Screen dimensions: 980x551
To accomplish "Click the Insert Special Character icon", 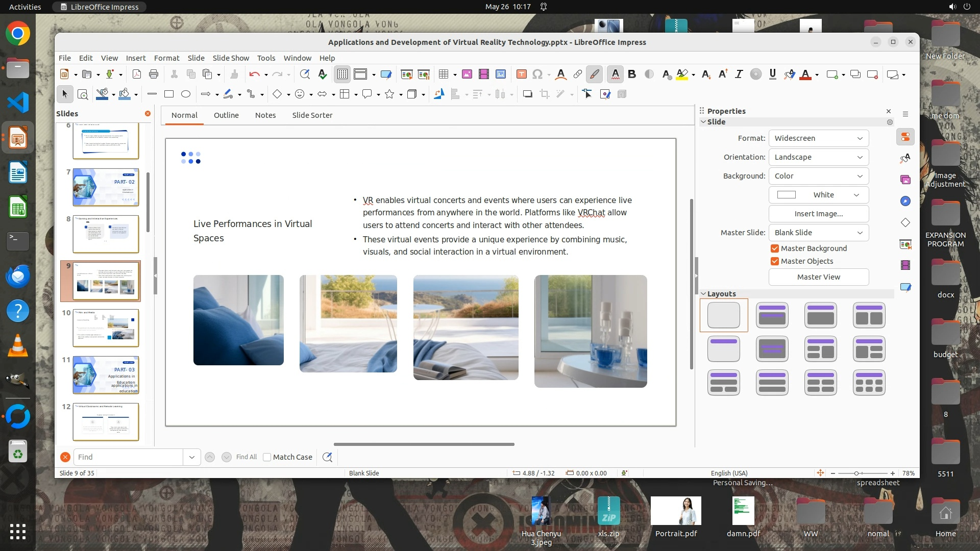I will (x=537, y=74).
